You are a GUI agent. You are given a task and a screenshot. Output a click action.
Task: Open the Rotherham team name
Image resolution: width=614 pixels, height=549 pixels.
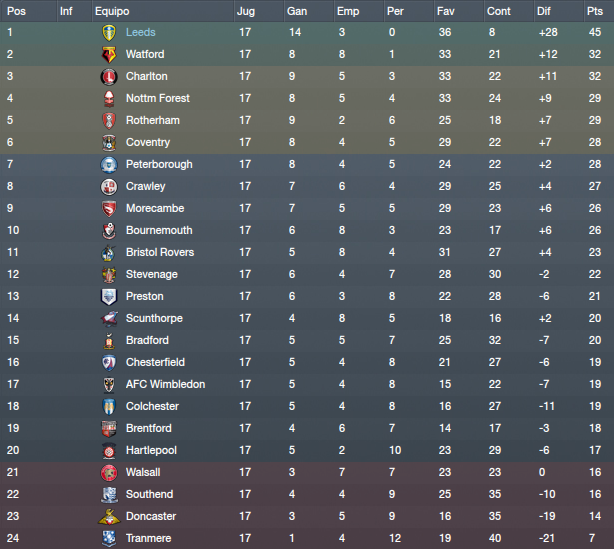[x=153, y=120]
